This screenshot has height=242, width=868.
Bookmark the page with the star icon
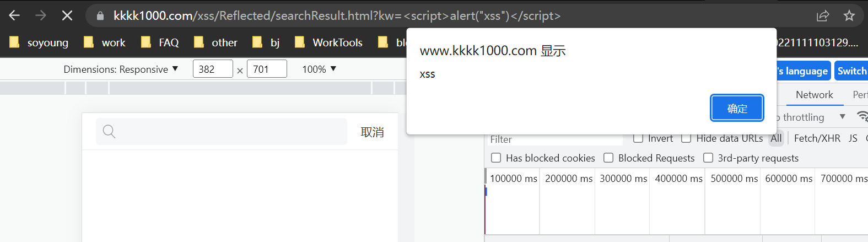point(849,15)
